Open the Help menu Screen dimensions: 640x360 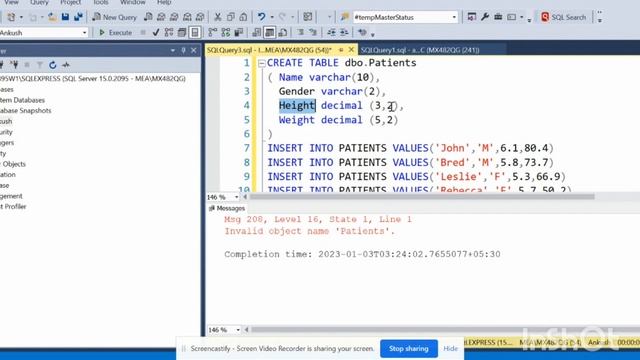coord(164,2)
